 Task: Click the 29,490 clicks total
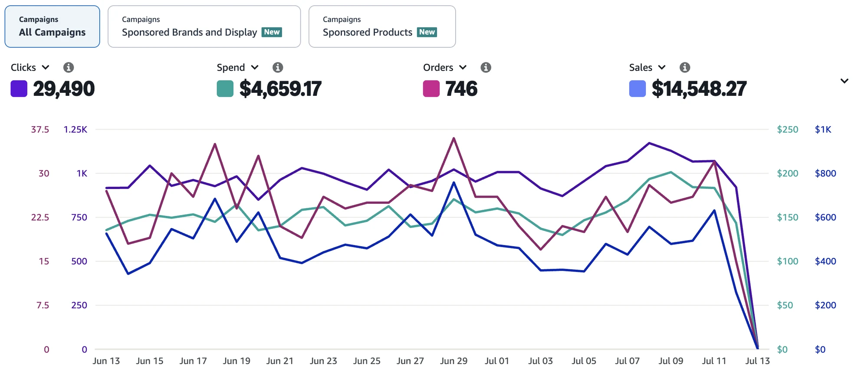point(64,89)
